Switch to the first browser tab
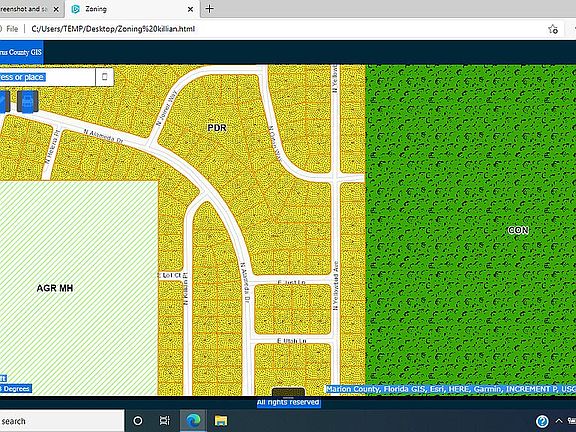Image resolution: width=576 pixels, height=432 pixels. (28, 9)
